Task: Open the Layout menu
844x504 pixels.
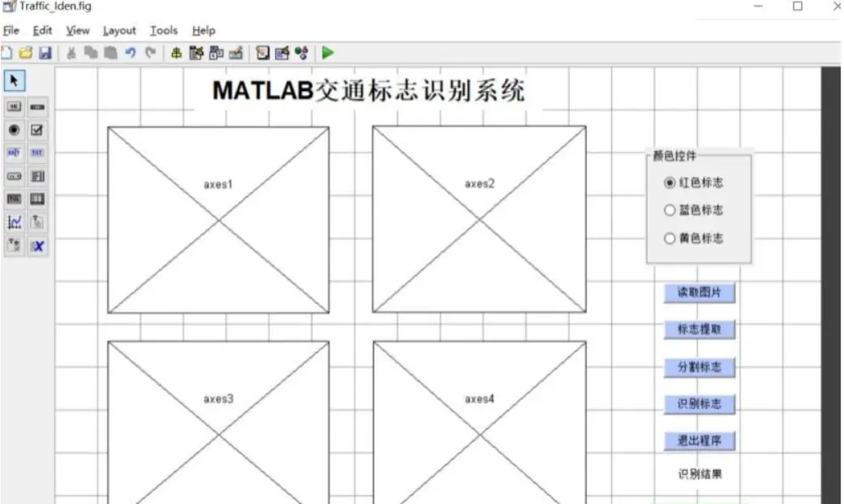Action: pos(119,31)
